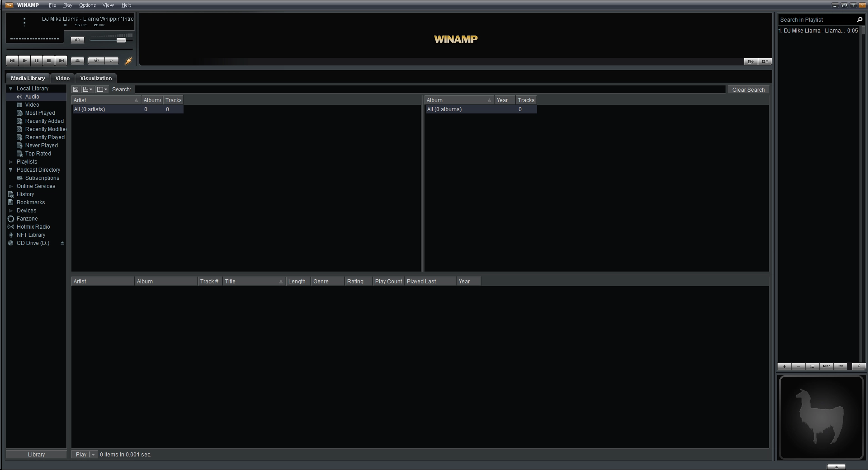868x470 pixels.
Task: Expand the Playlists section
Action: click(x=11, y=162)
